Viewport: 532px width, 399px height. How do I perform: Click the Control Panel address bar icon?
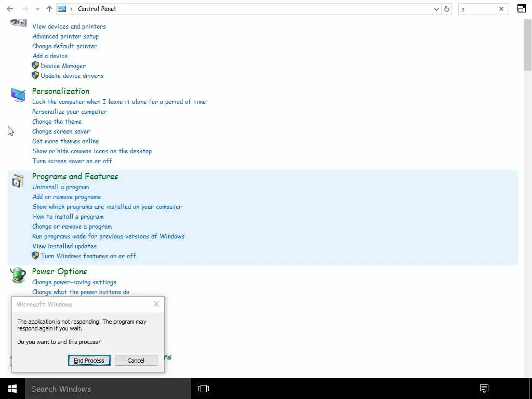coord(62,9)
